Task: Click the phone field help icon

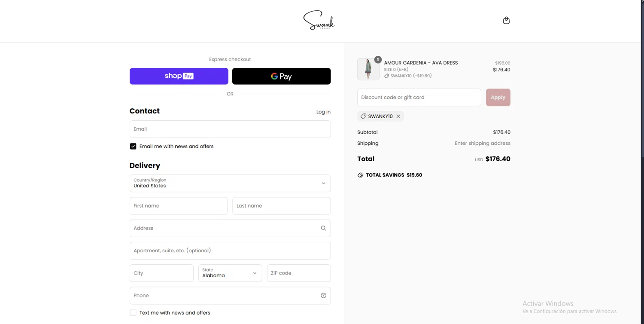Action: [x=323, y=295]
